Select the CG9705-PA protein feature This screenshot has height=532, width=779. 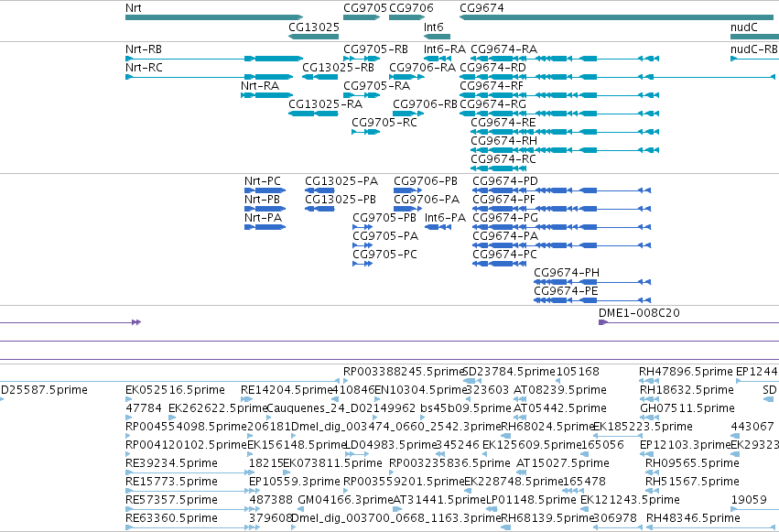click(362, 245)
